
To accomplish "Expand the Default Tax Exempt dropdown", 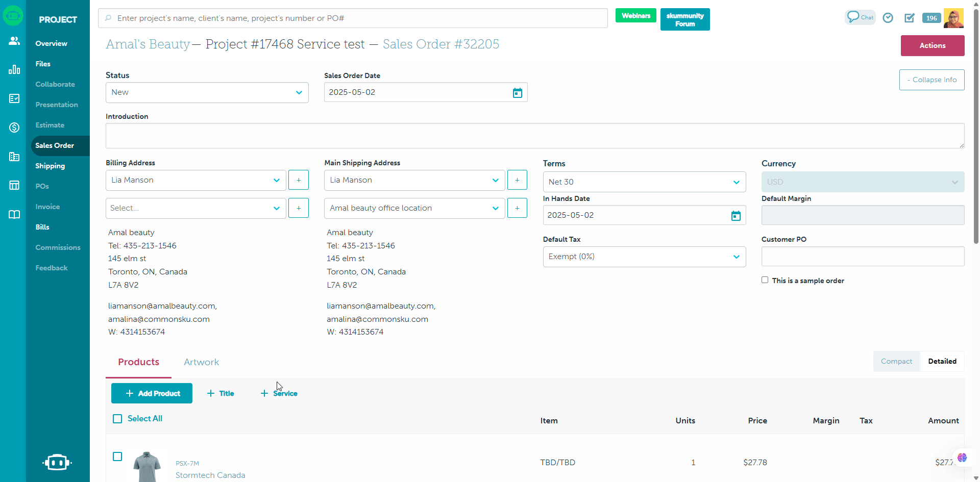I will pyautogui.click(x=644, y=257).
